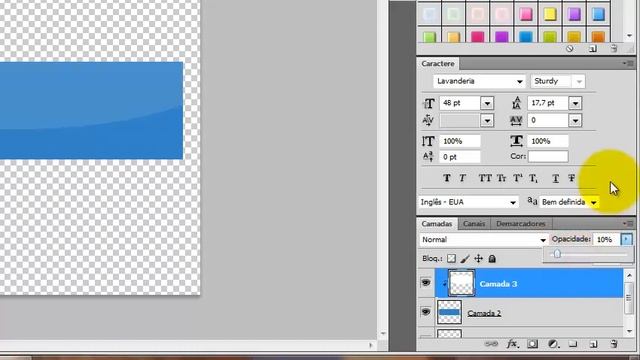Click the vertical scale 100% field
This screenshot has height=360, width=640.
point(460,141)
